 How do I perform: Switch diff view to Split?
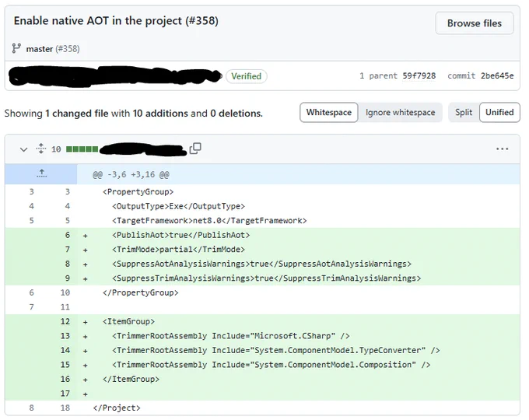pyautogui.click(x=463, y=112)
